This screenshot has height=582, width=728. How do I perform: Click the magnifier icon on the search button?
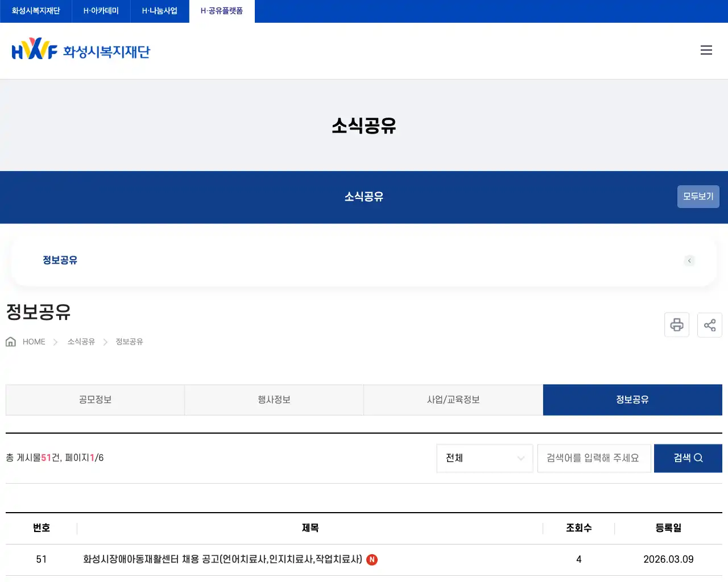(700, 458)
